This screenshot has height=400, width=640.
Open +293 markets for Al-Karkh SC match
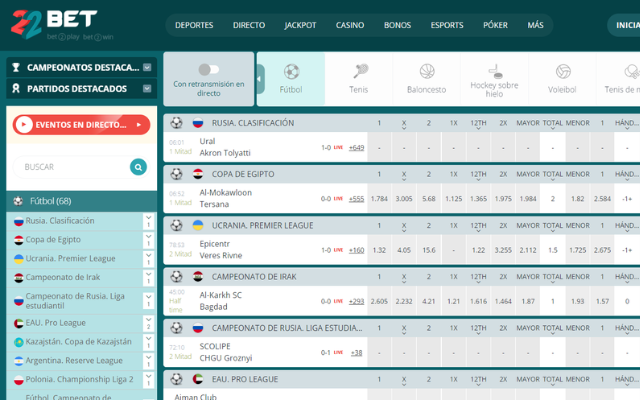356,302
